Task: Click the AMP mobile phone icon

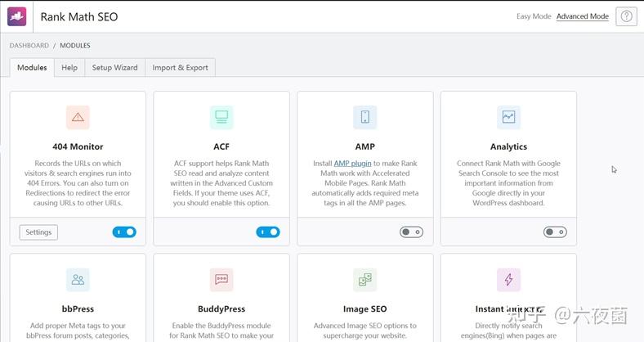Action: point(364,117)
